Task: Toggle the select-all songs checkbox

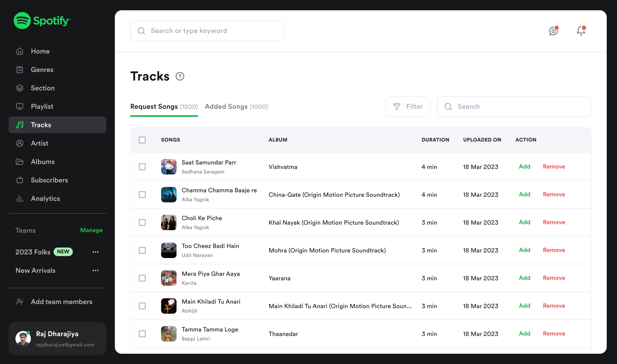Action: pos(142,140)
